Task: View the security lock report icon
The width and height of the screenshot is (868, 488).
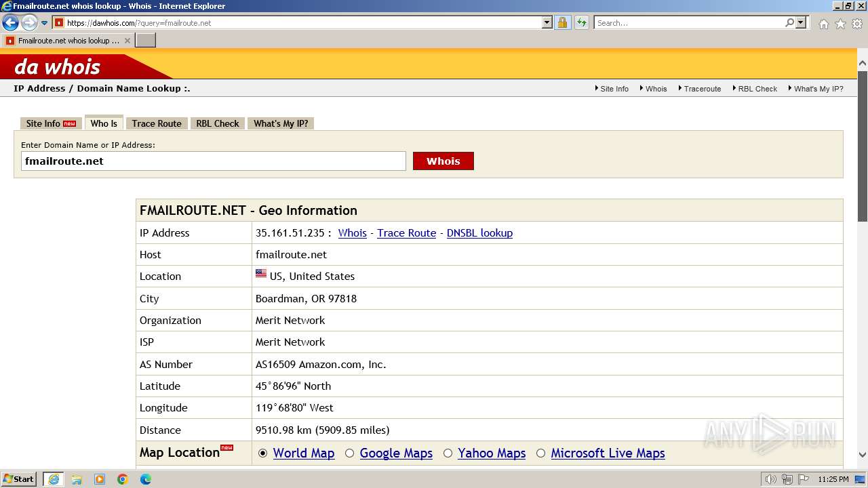Action: pyautogui.click(x=562, y=22)
